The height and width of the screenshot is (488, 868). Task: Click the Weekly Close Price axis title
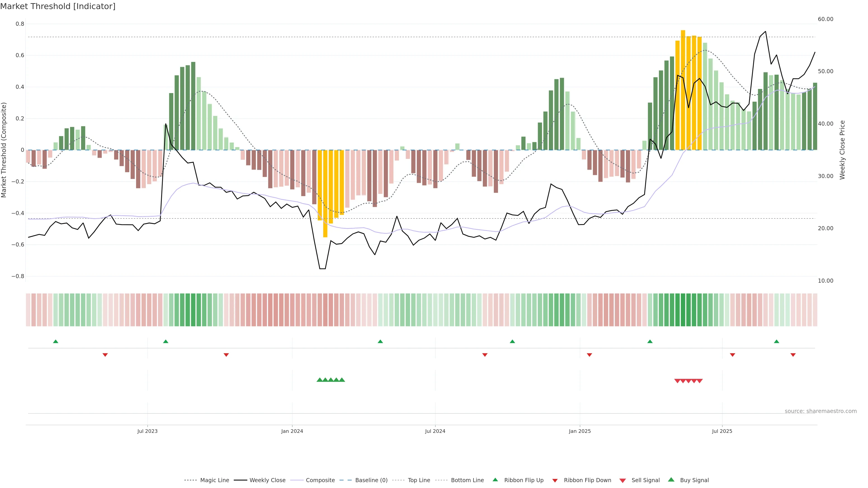(842, 150)
